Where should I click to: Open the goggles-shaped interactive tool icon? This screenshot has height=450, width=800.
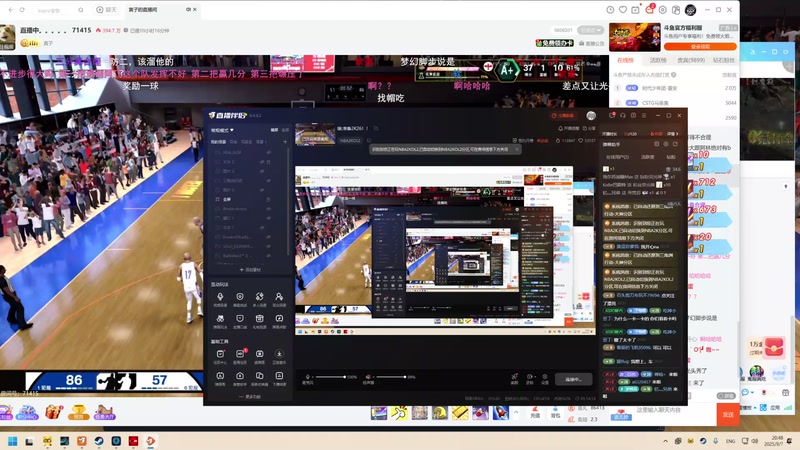pyautogui.click(x=220, y=320)
